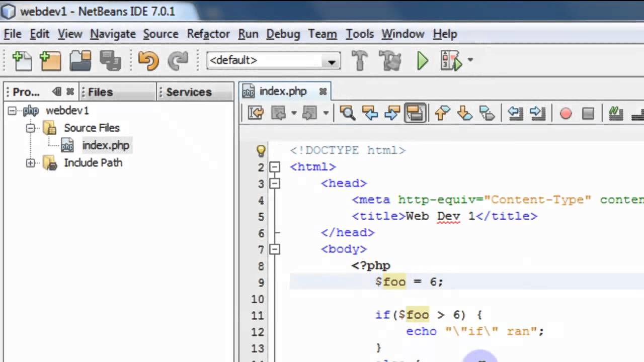
Task: Toggle Highlight Search in editor toolbar
Action: (x=415, y=113)
